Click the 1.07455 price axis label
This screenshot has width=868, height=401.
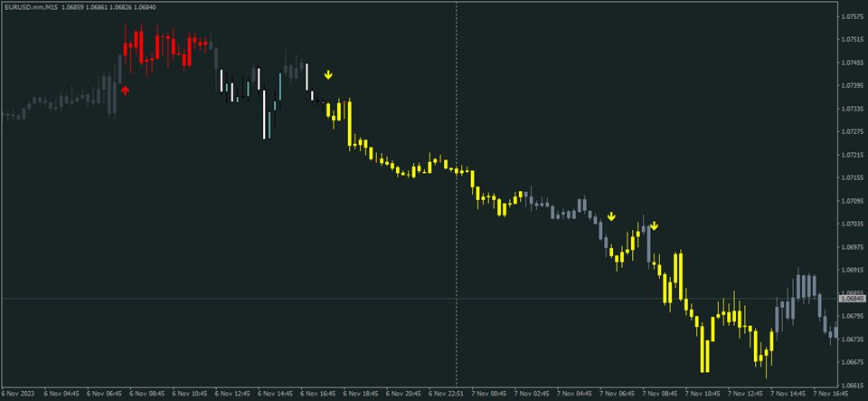coord(853,62)
